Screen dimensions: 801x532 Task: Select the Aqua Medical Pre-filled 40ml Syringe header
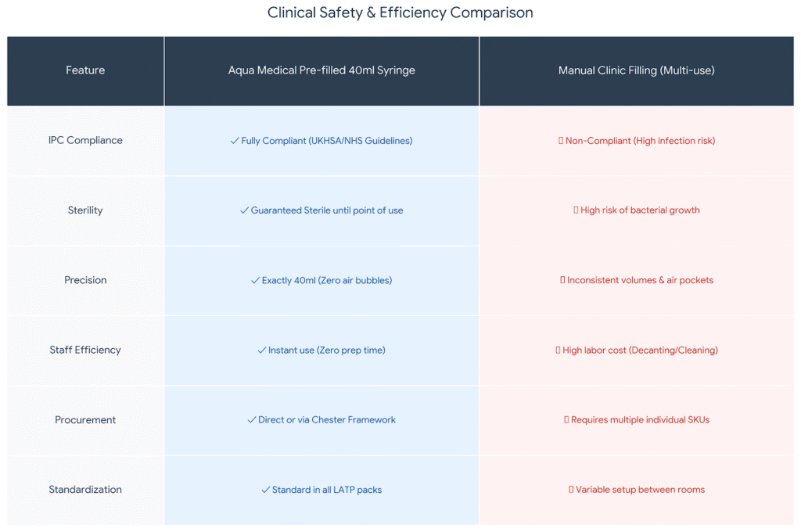click(x=321, y=70)
